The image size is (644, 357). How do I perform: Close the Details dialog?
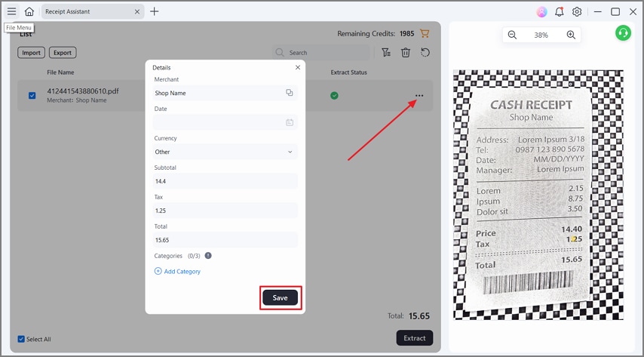point(298,67)
